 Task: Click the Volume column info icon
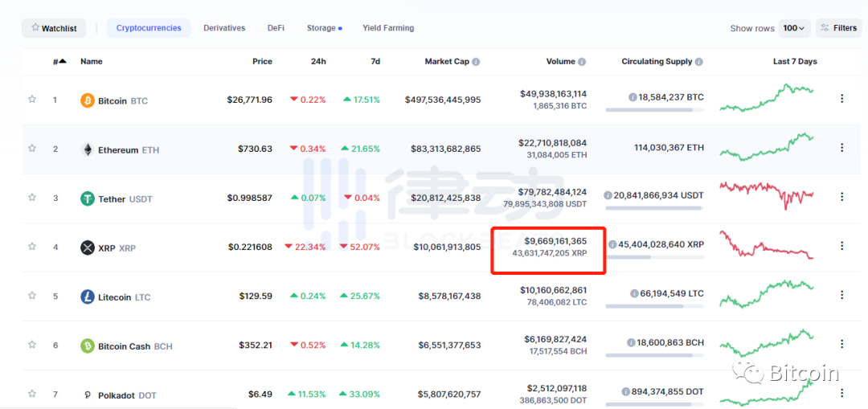coord(582,62)
